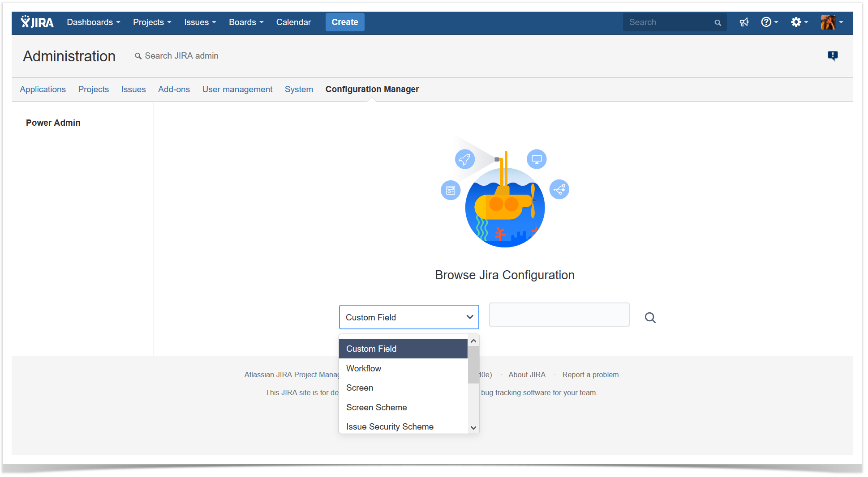Open the feedback megaphone icon
Viewport: 868px width, 477px height.
[744, 22]
